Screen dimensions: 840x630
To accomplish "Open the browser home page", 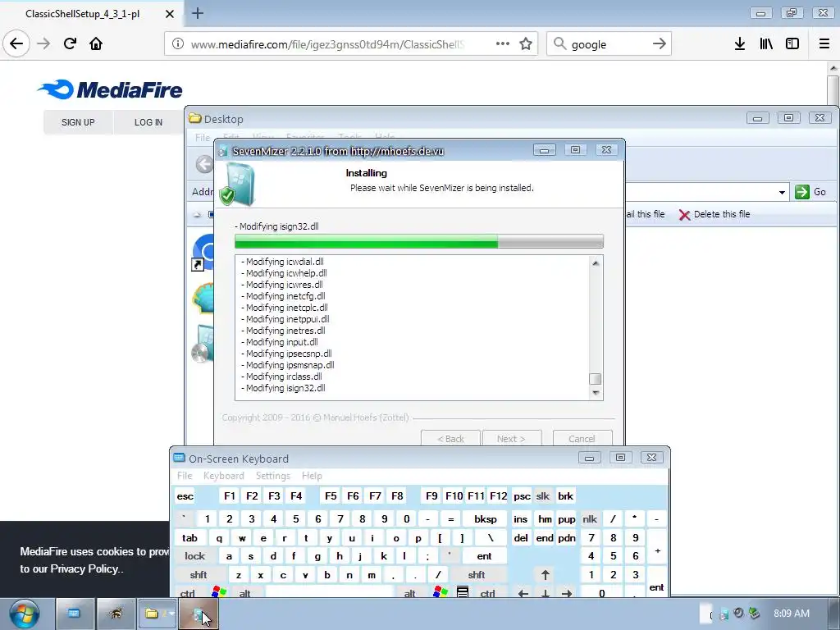I will tap(96, 43).
